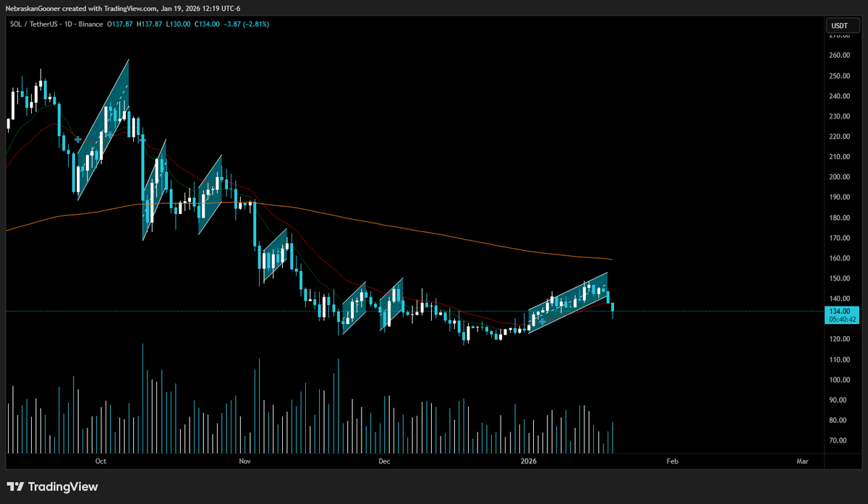
Task: Click the 250.00 price axis label
Action: (x=839, y=76)
